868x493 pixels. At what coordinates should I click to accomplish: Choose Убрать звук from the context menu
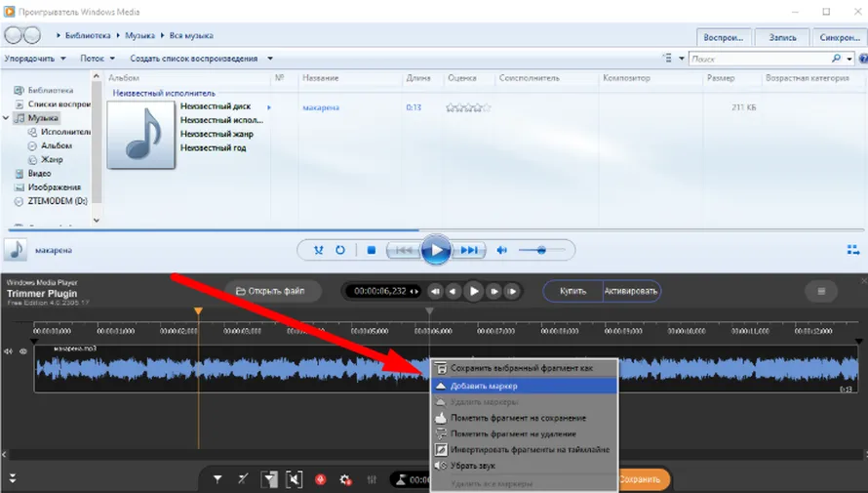click(525, 466)
